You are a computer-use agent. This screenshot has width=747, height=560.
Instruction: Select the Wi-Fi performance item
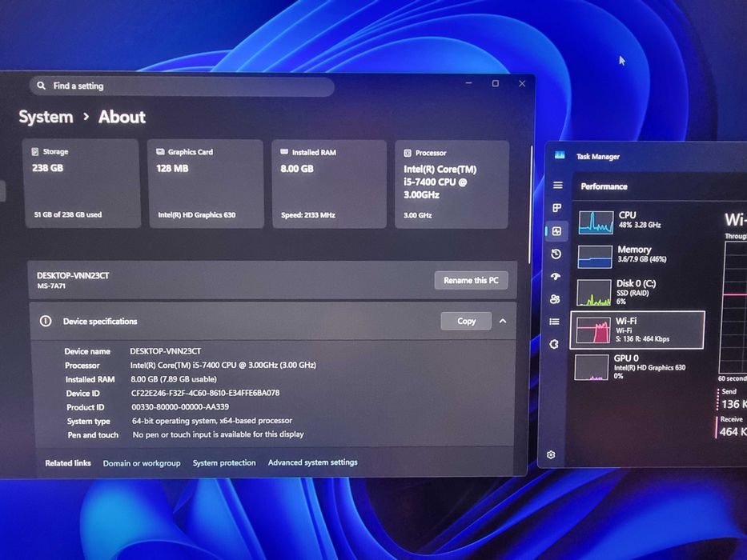coord(637,330)
